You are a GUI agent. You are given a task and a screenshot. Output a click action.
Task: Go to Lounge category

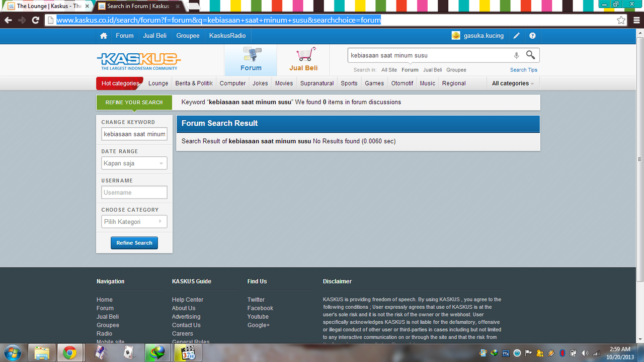click(x=158, y=83)
